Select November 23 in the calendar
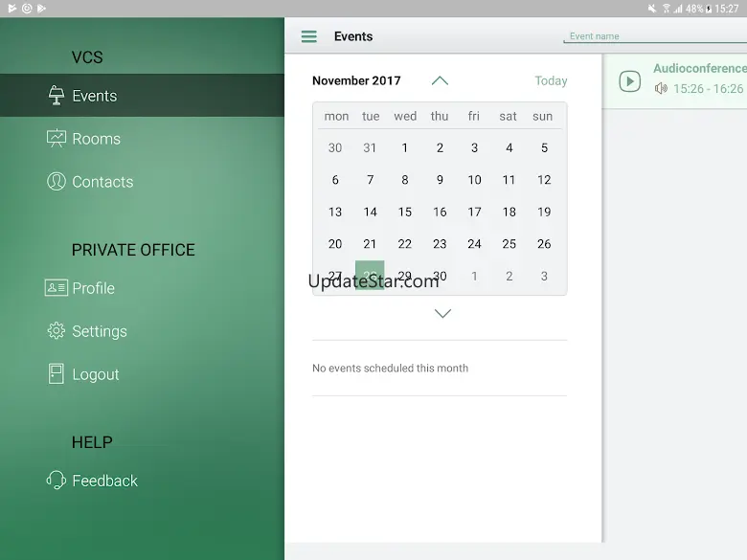Viewport: 747px width, 560px height. coord(440,244)
